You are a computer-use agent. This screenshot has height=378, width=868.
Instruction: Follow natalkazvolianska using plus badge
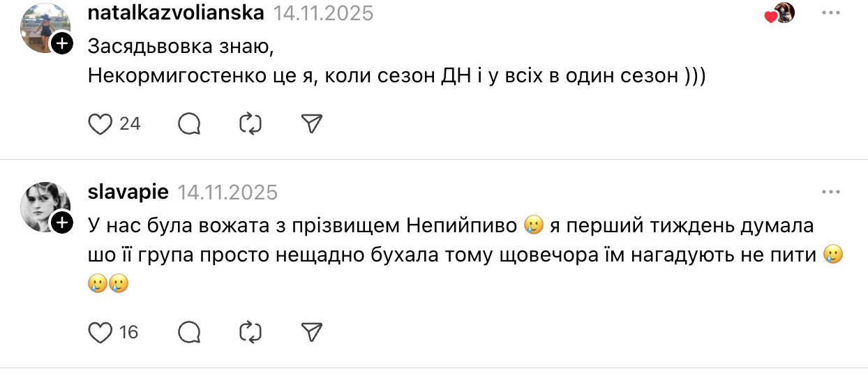(x=61, y=43)
